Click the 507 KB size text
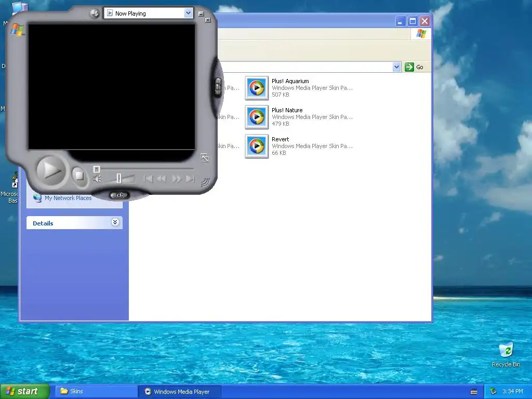 [280, 95]
